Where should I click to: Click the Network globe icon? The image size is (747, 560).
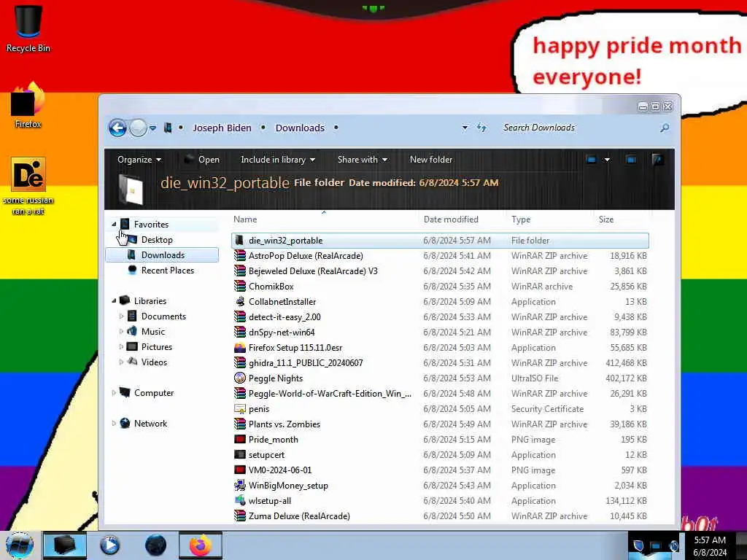(125, 423)
